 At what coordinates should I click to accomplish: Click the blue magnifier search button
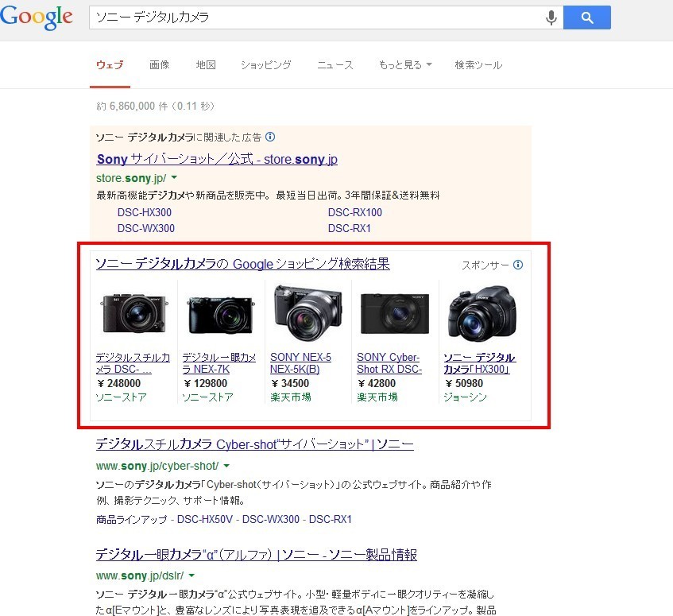[x=586, y=17]
